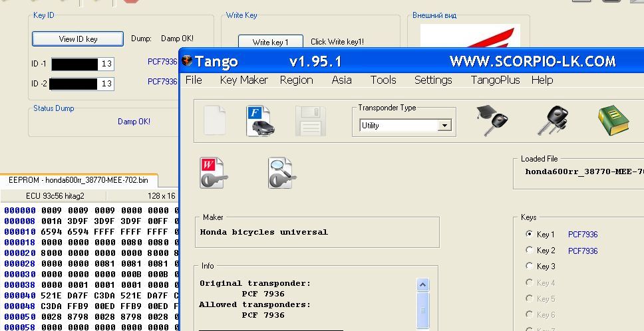
Task: Click the Honda logo preview image
Action: click(x=470, y=36)
